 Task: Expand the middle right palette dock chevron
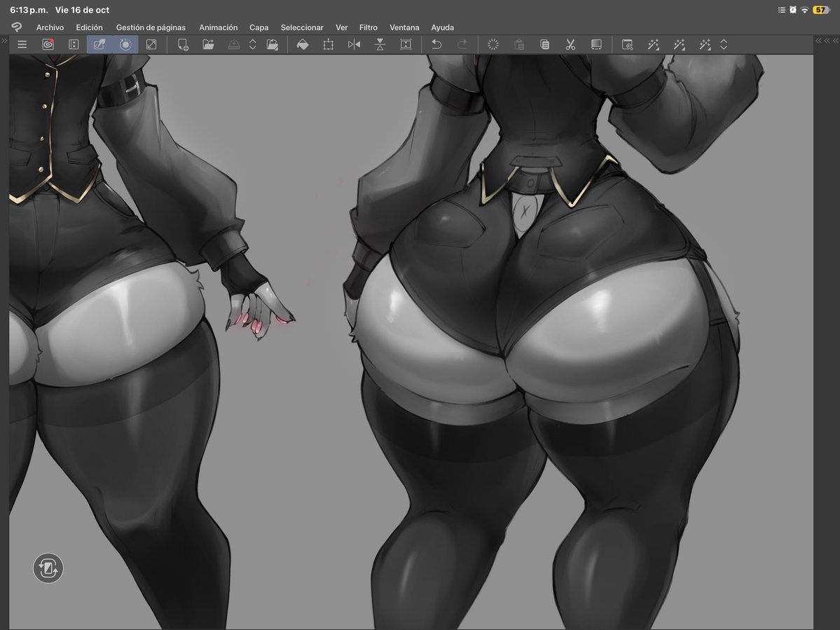point(827,40)
